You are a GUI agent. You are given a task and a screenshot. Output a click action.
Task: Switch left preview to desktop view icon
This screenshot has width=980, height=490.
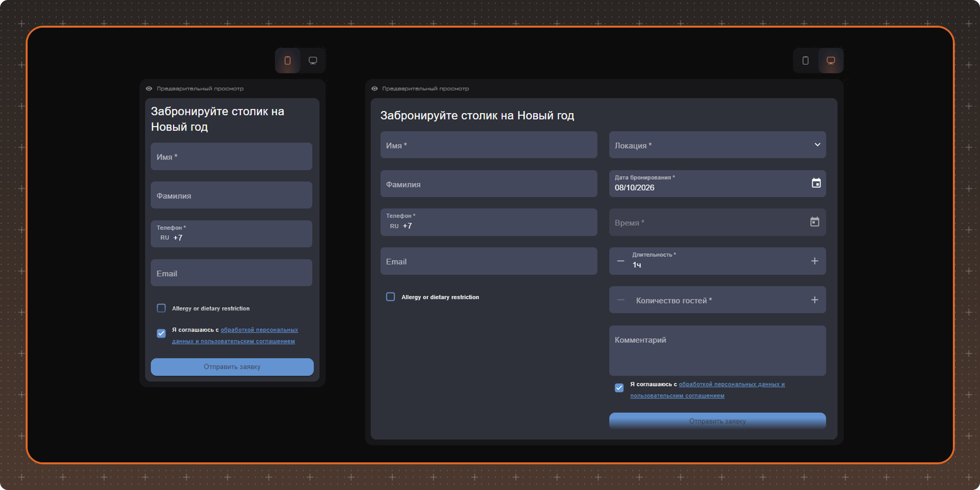pyautogui.click(x=313, y=61)
